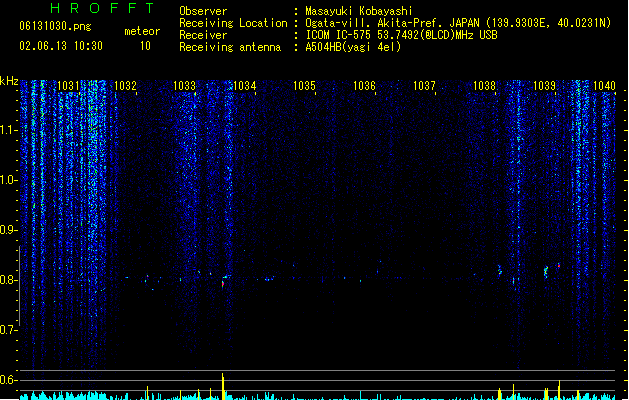Screen dimensions: 629x400
Task: Click the Ogata-vill. Akita-Pref. JAPAN location text
Action: click(x=458, y=23)
